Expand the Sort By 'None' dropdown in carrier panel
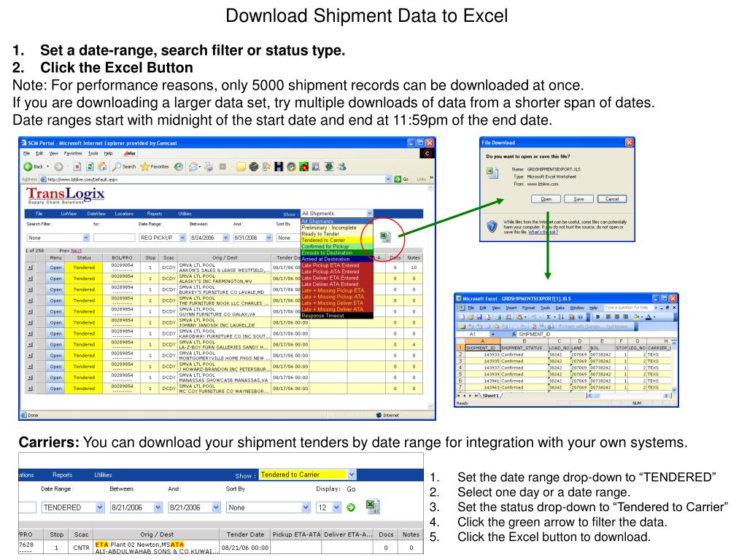 point(306,507)
